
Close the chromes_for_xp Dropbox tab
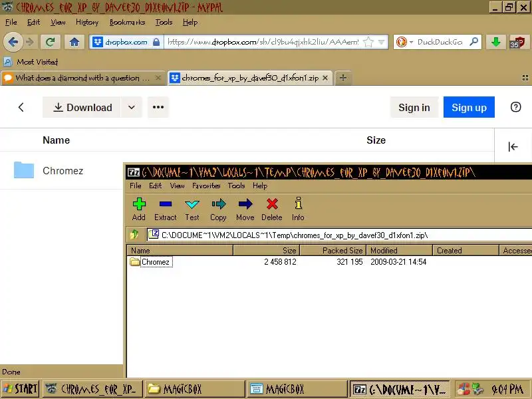[325, 78]
